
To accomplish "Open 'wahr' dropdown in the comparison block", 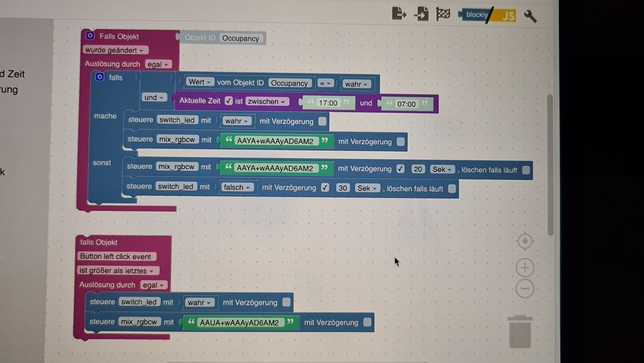I will [357, 84].
